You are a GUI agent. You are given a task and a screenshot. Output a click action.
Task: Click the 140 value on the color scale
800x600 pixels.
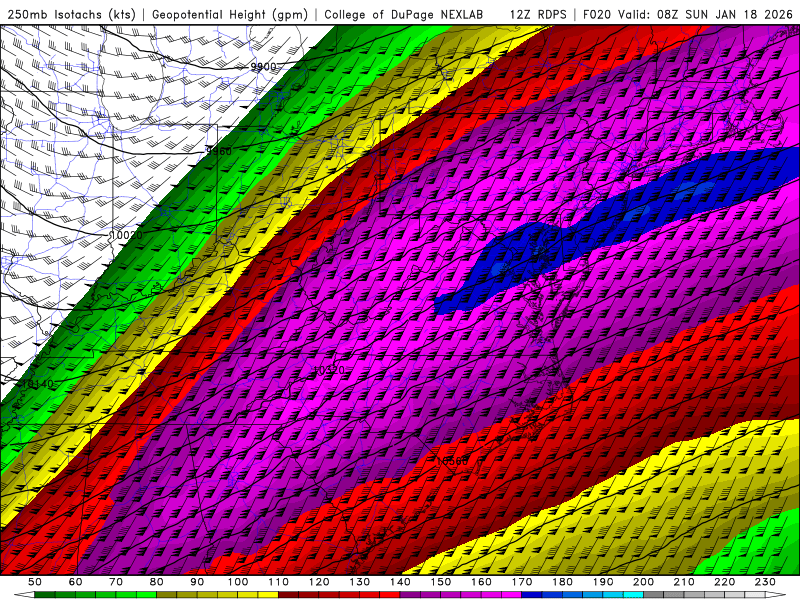pos(400,582)
